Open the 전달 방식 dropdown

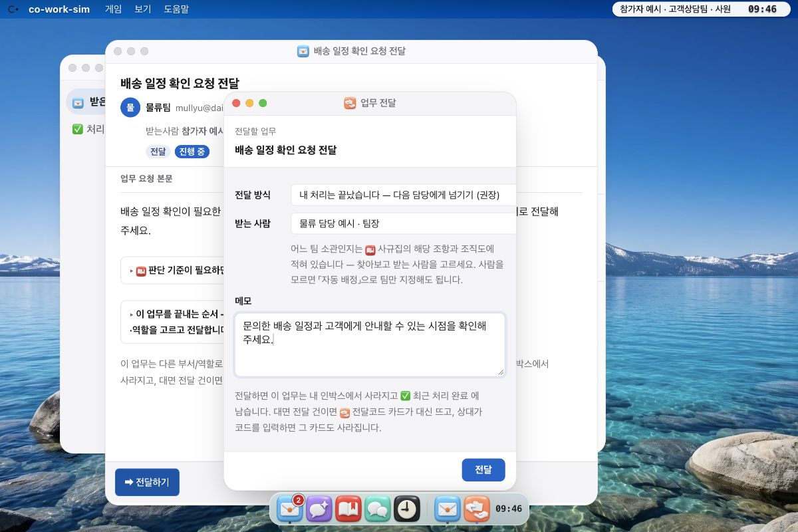[403, 195]
